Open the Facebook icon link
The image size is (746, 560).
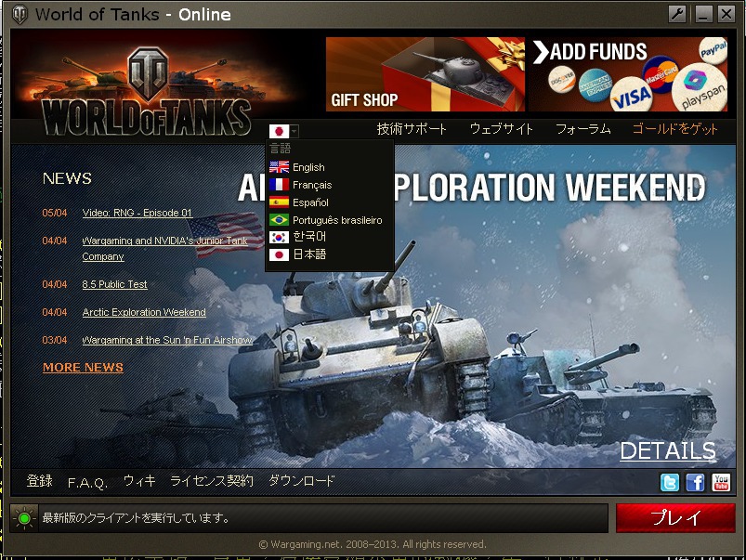[695, 482]
